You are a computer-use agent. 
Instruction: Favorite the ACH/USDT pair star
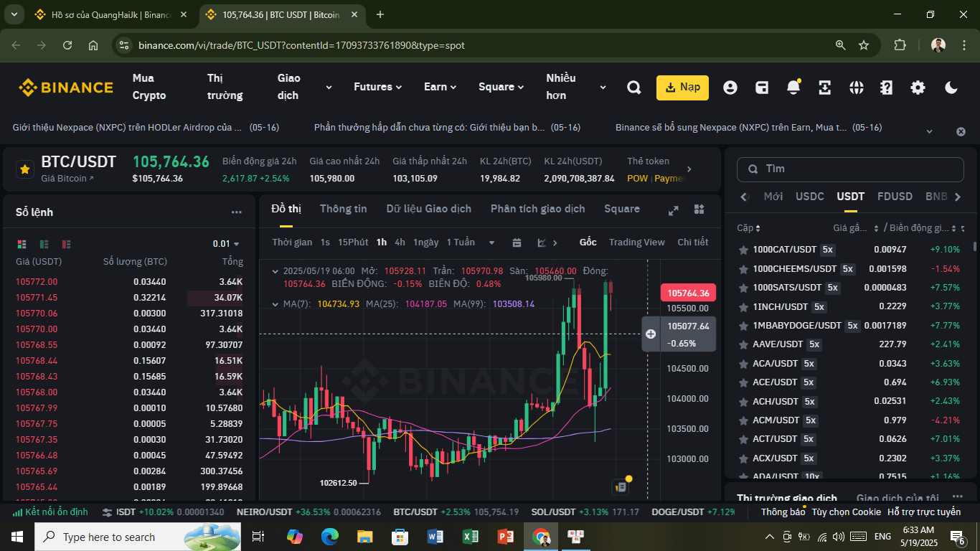coord(743,401)
